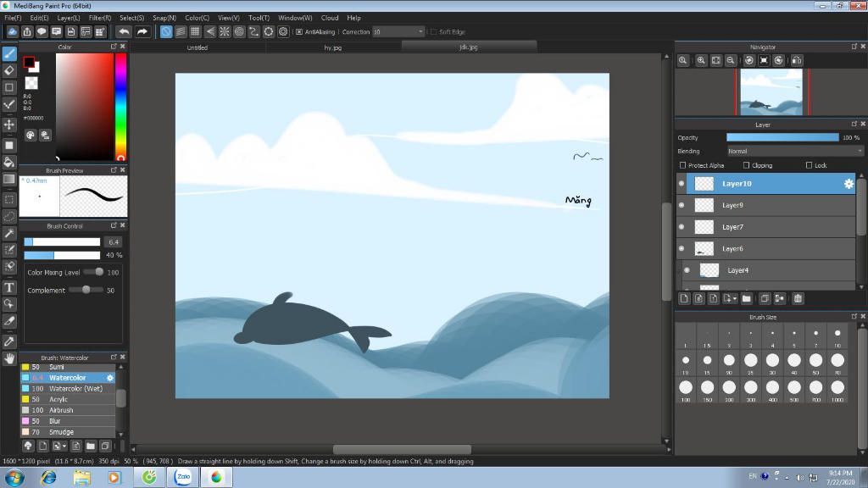Screen dimensions: 868x488
Task: Click the Navigator canvas thumbnail
Action: pos(771,92)
